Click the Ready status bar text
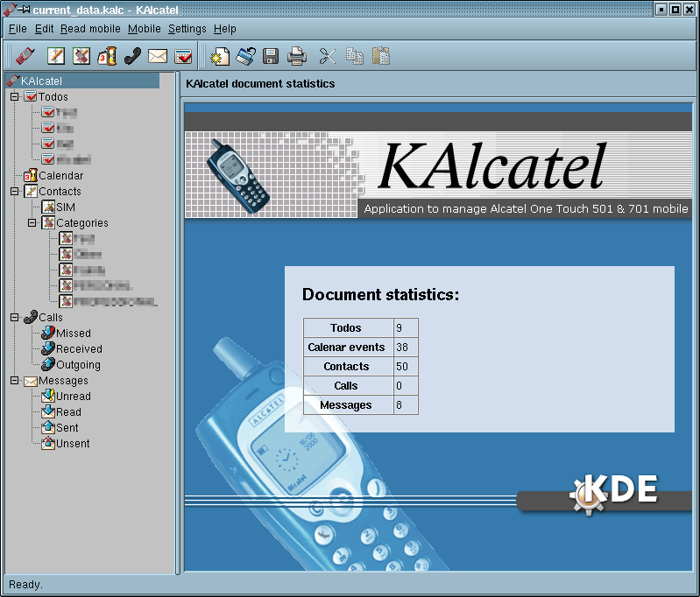Viewport: 700px width, 597px height. coord(26,585)
